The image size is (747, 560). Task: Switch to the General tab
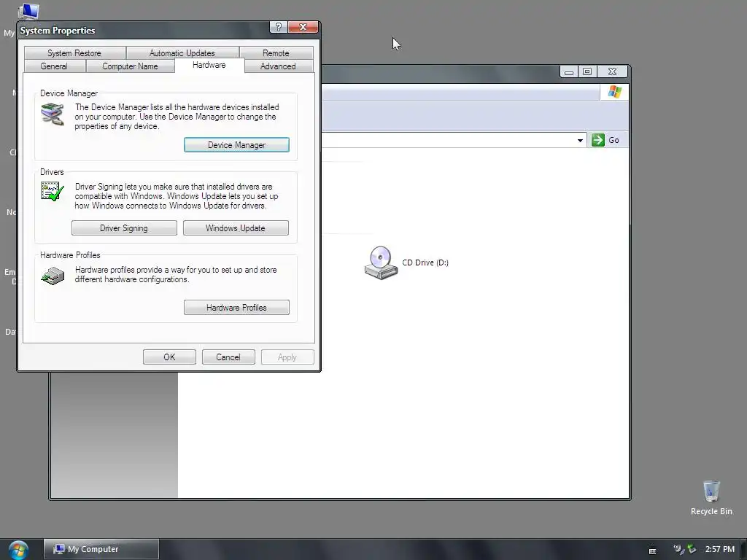[x=54, y=66]
